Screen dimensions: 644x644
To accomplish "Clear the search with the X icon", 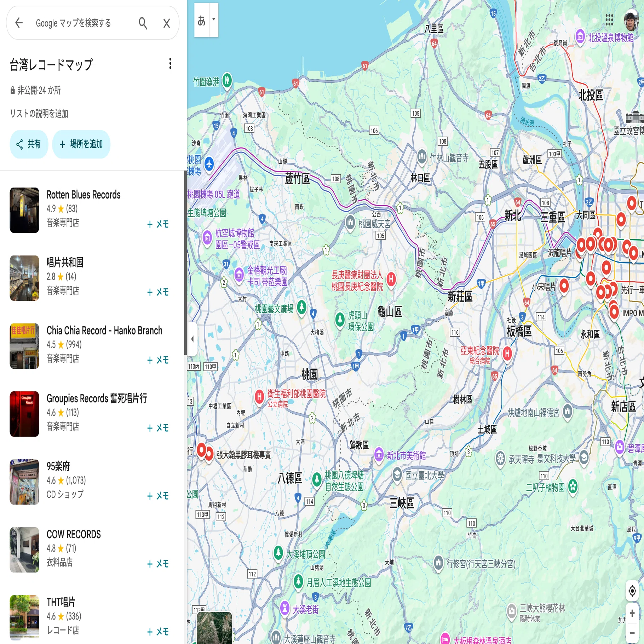I will point(167,23).
